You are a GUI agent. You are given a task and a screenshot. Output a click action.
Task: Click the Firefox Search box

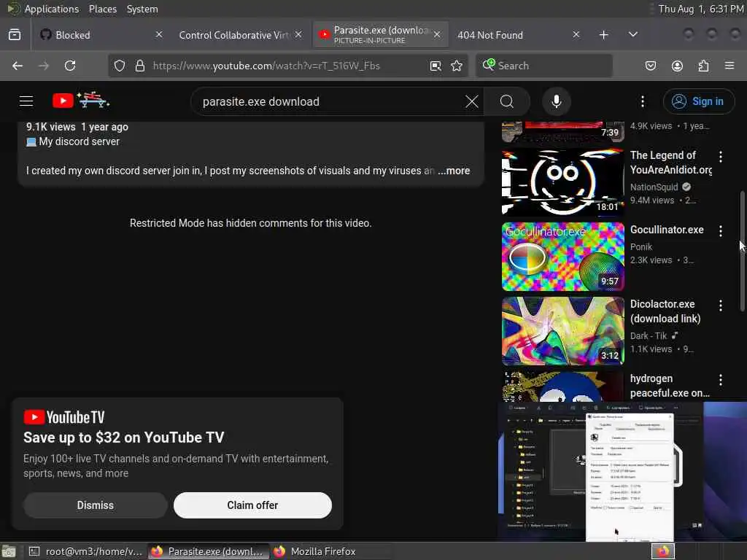click(544, 66)
